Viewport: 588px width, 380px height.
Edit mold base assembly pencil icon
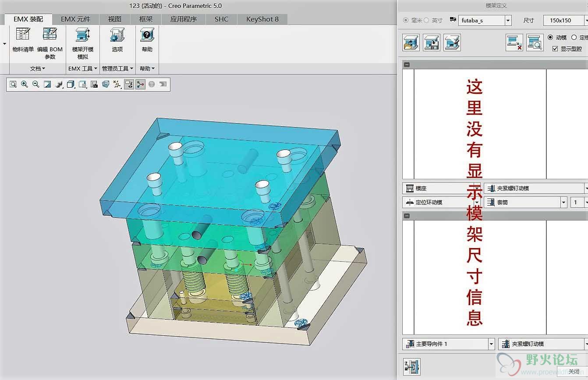click(452, 43)
